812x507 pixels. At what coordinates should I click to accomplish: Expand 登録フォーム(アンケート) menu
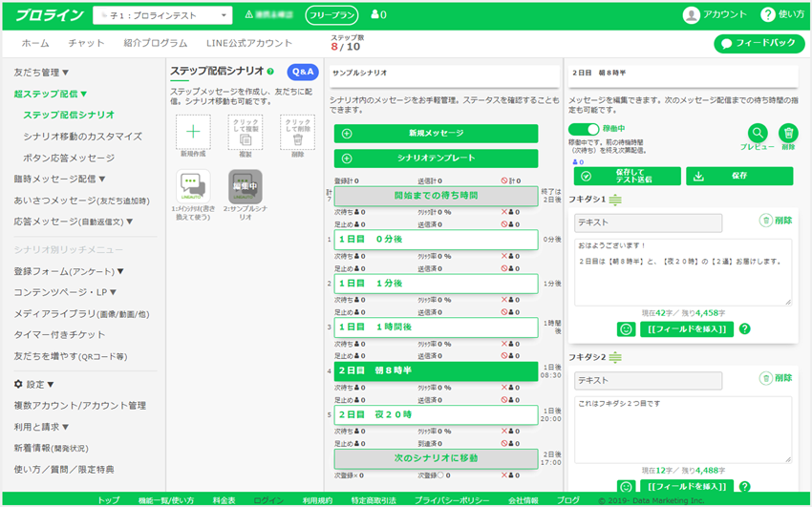69,271
